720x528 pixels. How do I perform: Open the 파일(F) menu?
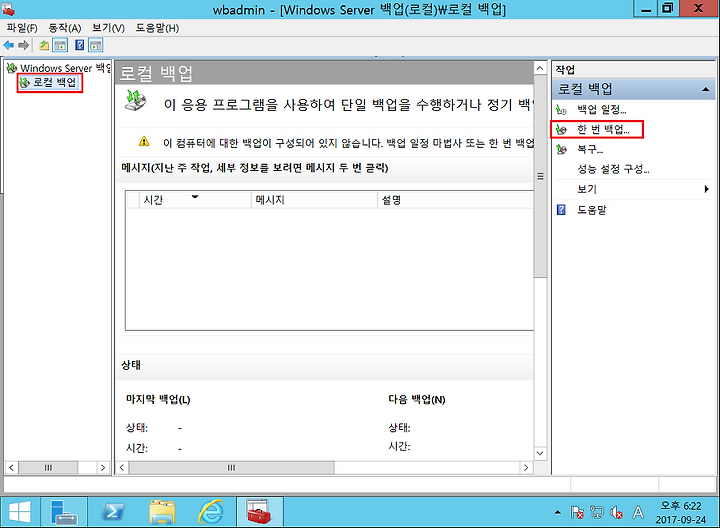(22, 28)
